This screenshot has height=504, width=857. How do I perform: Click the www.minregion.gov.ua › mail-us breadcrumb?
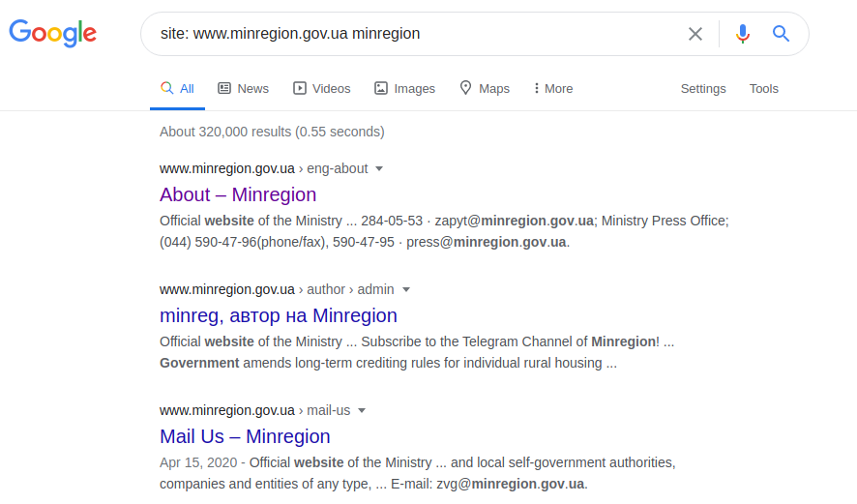(254, 410)
